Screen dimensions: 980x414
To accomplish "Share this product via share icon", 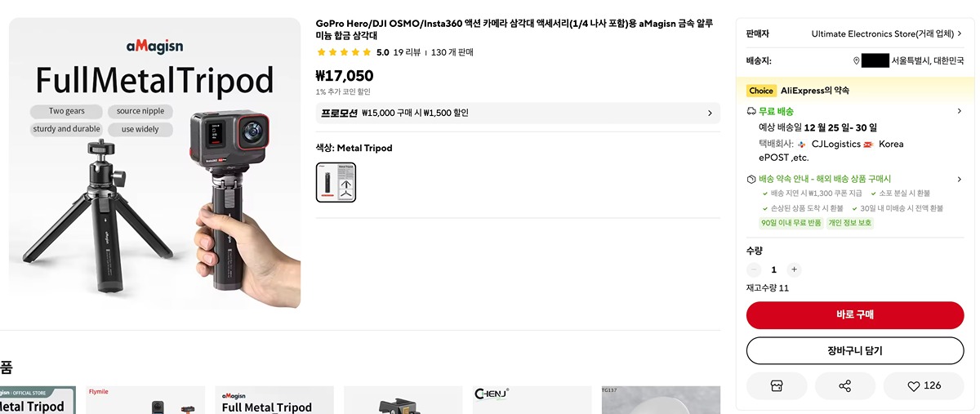I will (x=844, y=385).
